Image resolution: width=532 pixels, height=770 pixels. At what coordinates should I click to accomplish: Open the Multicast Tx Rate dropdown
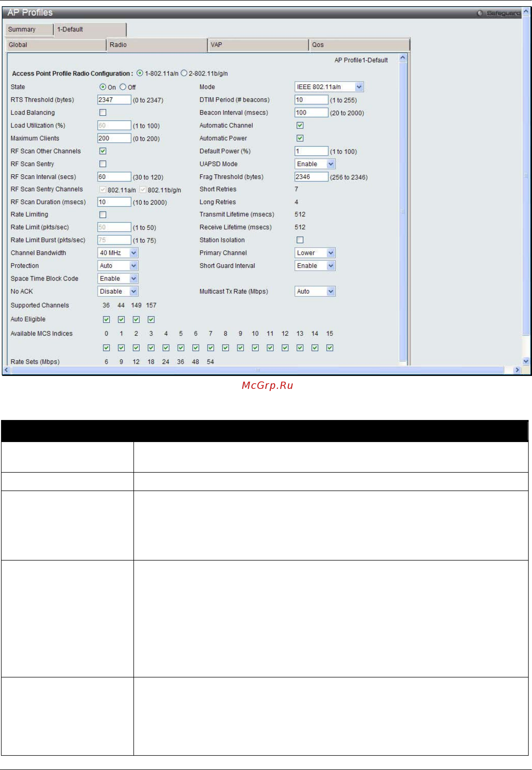tap(315, 291)
